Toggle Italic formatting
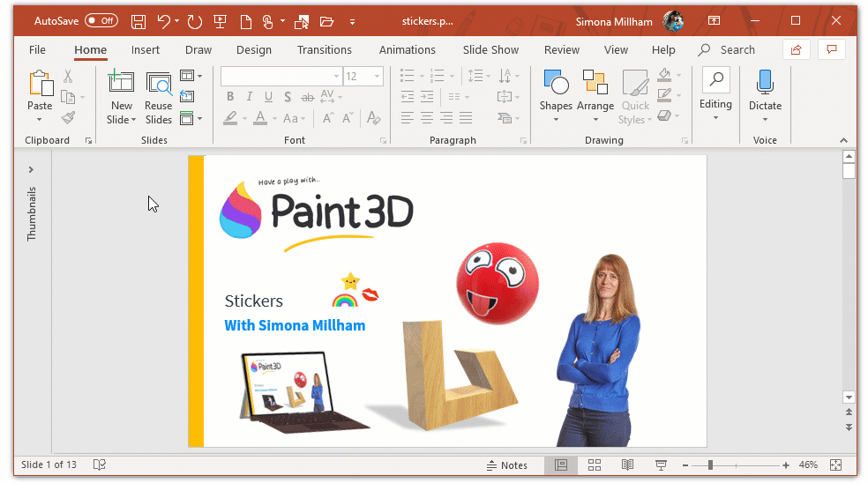 (x=249, y=97)
